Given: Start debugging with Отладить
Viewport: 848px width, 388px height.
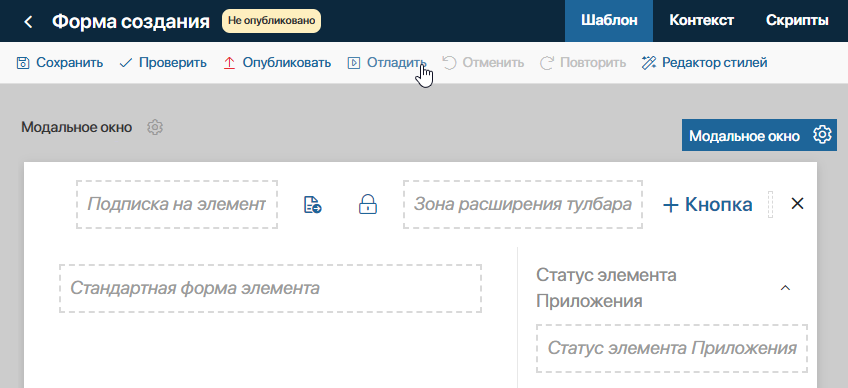Looking at the screenshot, I should [387, 63].
